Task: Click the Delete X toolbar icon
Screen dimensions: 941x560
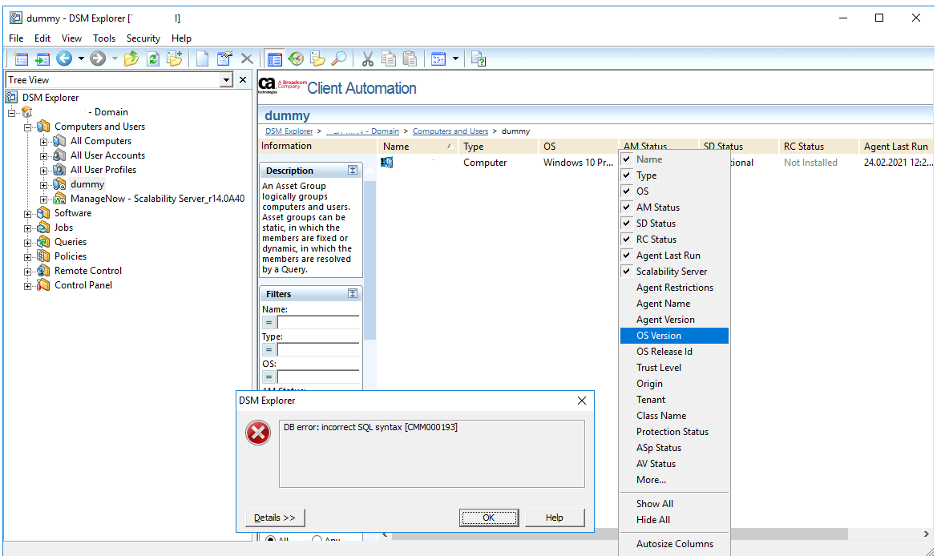Action: (247, 58)
